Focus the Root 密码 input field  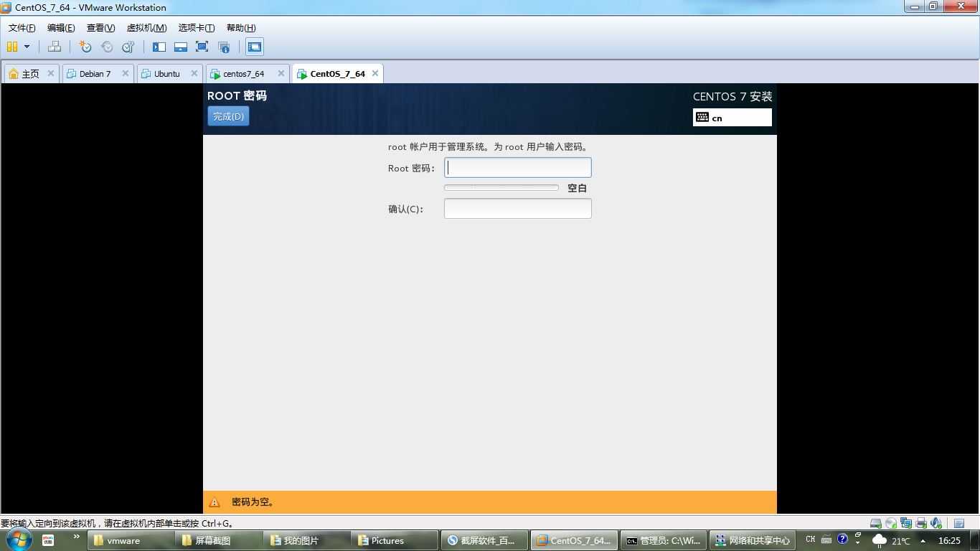(518, 168)
